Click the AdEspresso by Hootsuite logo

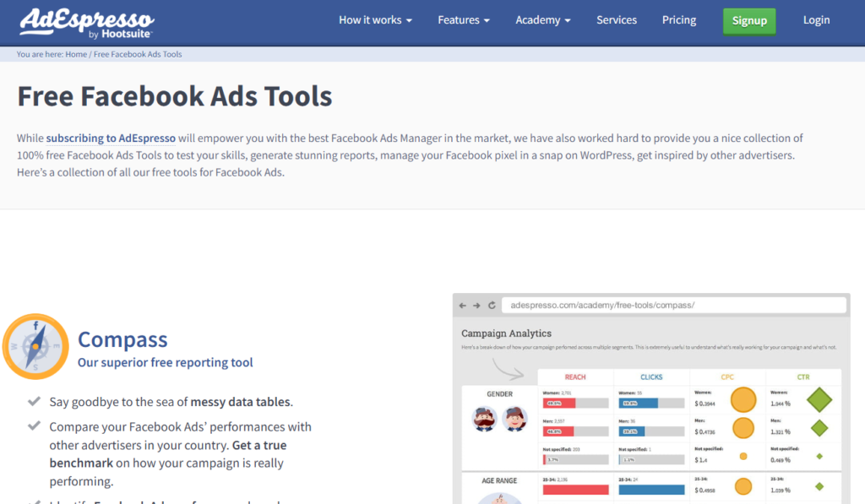click(87, 23)
